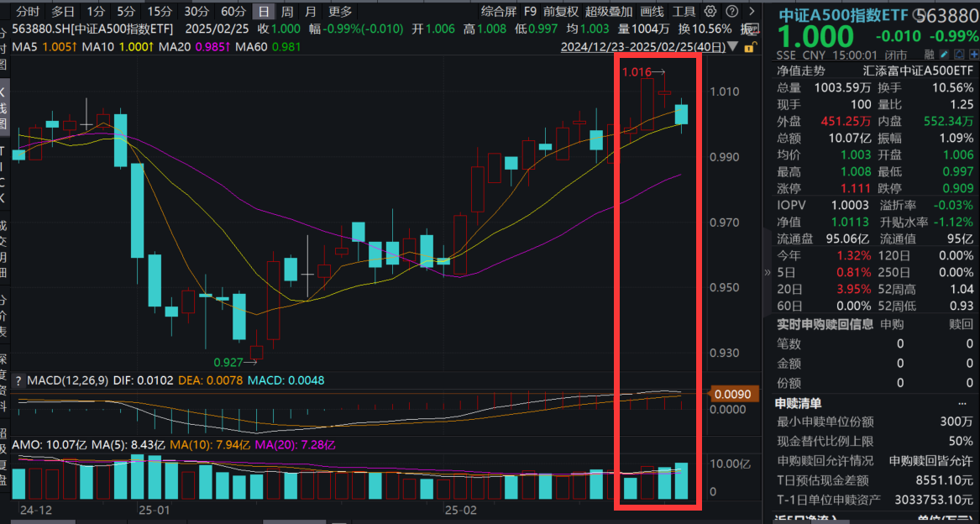This screenshot has width=980, height=524.
Task: Collapse the right panel with the double chevron
Action: [x=766, y=272]
